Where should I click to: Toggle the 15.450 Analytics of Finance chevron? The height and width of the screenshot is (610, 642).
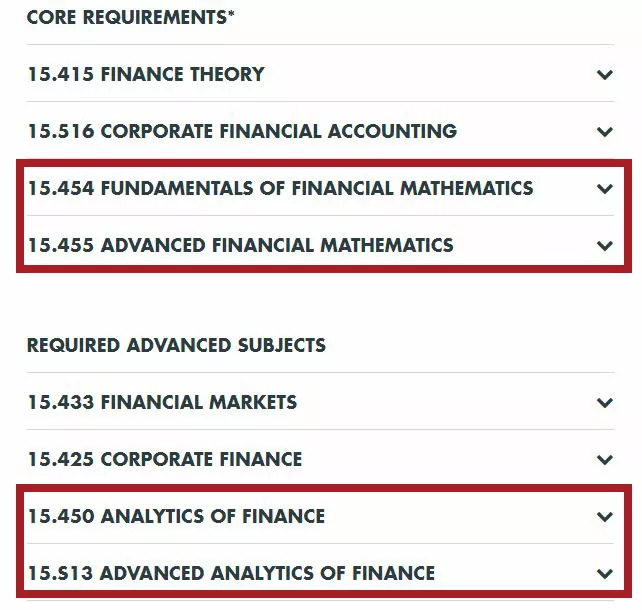[604, 517]
